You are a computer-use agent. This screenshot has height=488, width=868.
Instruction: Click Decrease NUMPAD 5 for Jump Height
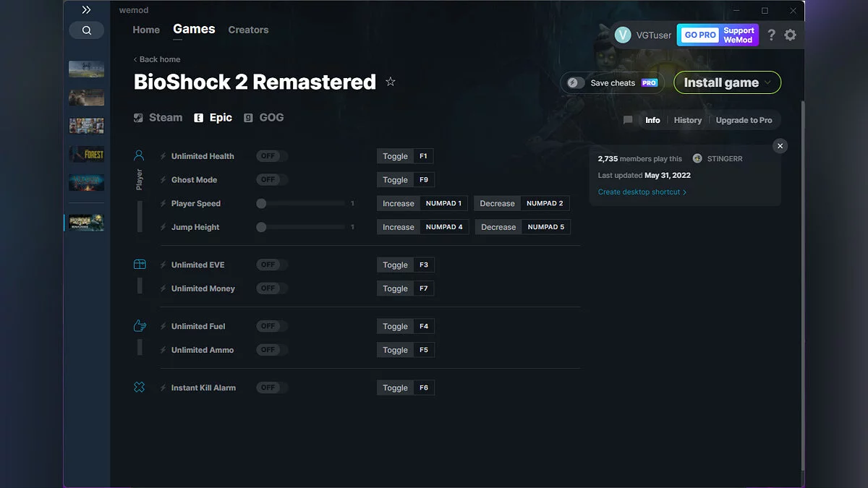click(522, 227)
